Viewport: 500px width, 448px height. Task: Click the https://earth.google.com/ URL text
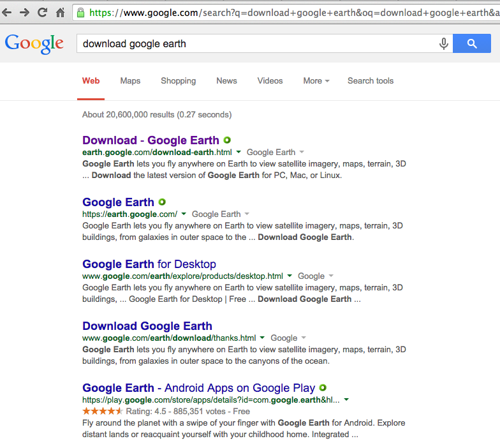[130, 214]
